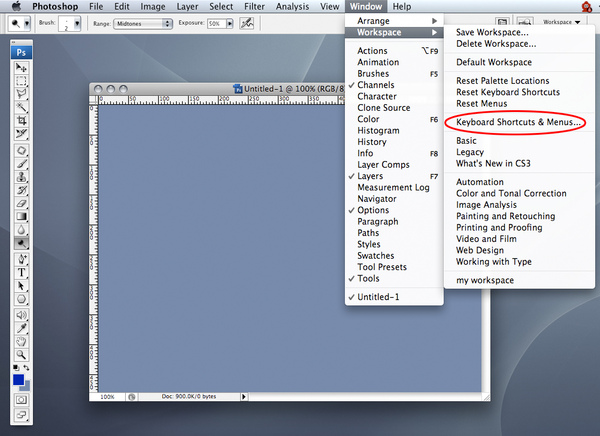Open the Workspace dropdown in options bar
This screenshot has height=436, width=600.
(561, 22)
